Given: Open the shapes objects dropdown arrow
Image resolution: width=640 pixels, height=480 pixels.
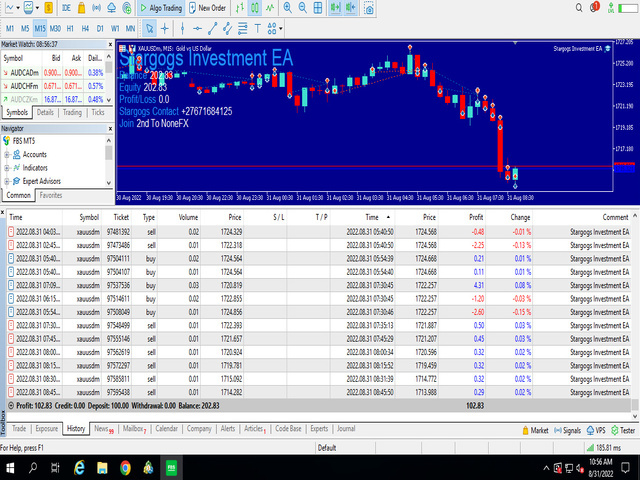Looking at the screenshot, I should tap(281, 29).
